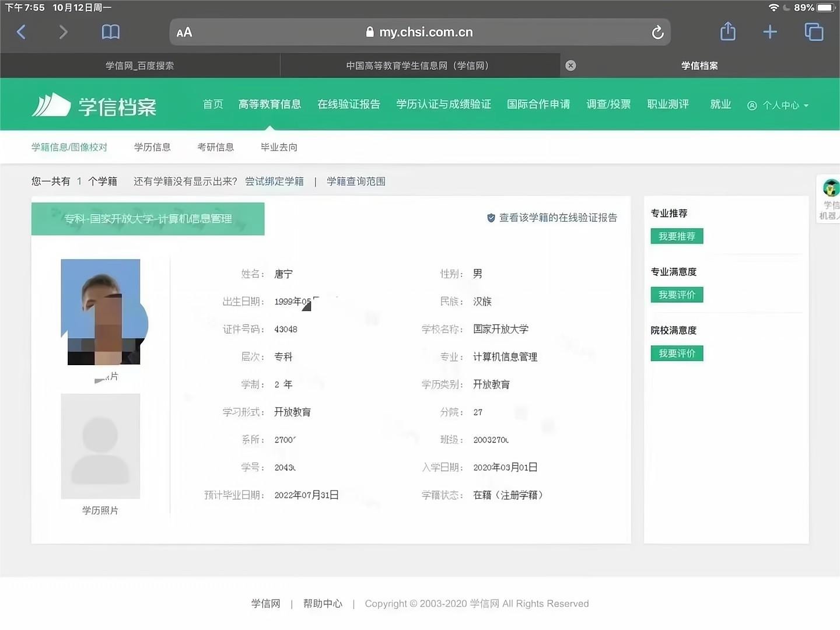Reload the page with refresh icon

pyautogui.click(x=657, y=33)
